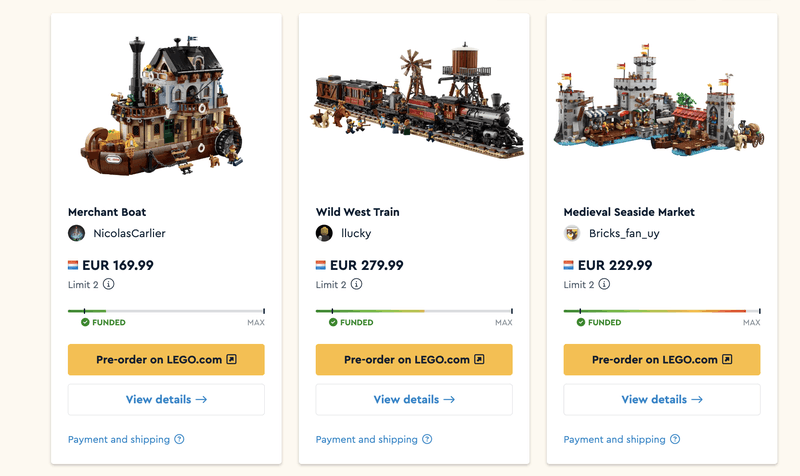View details for Merchant Boat
The height and width of the screenshot is (476, 800).
(x=166, y=399)
